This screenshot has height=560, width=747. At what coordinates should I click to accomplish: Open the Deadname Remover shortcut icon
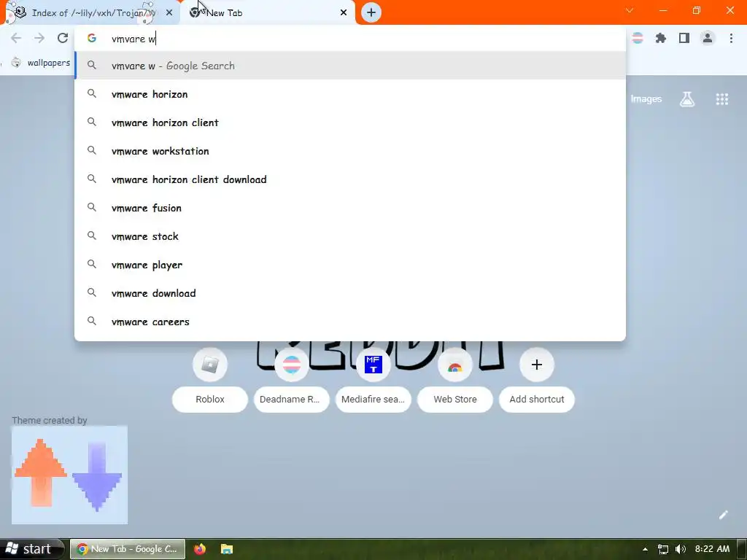coord(292,365)
